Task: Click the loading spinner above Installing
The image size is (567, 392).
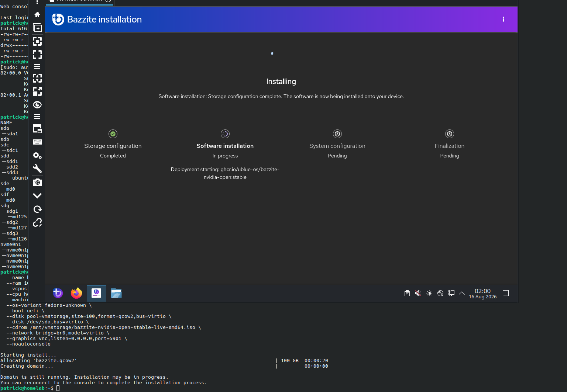Action: click(272, 53)
